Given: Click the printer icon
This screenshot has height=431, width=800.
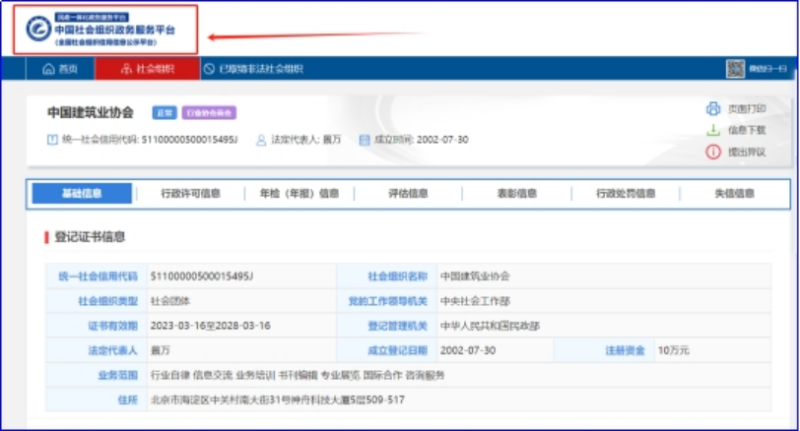Looking at the screenshot, I should click(x=713, y=109).
